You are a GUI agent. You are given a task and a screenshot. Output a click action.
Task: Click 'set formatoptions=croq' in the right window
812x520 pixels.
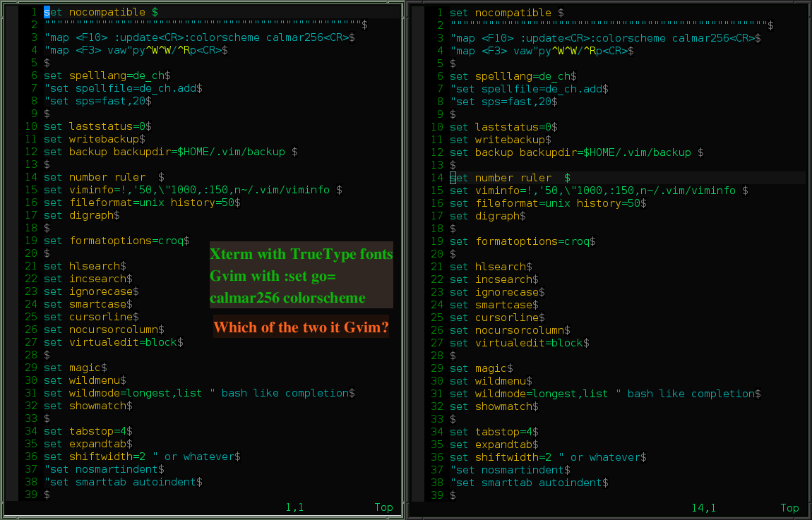(520, 241)
